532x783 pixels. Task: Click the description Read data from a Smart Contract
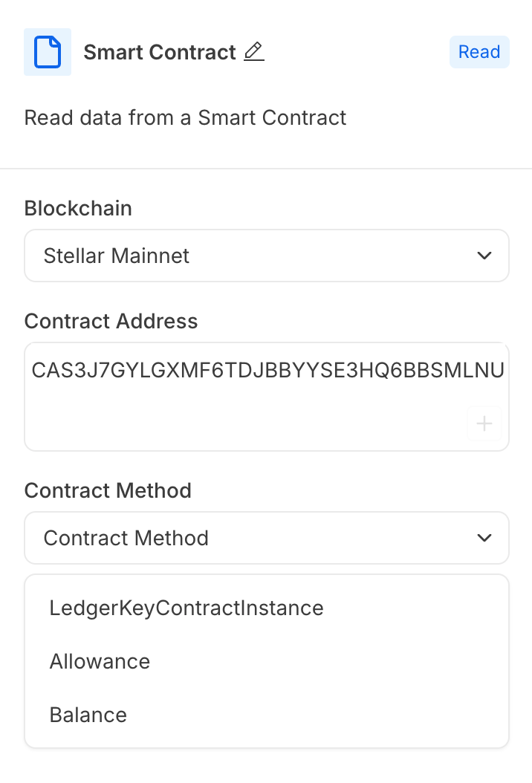pos(185,118)
